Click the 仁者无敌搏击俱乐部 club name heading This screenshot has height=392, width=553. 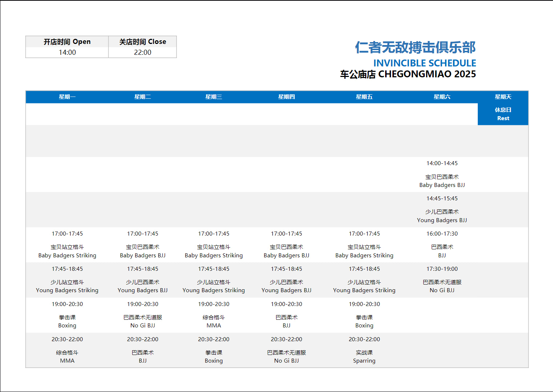tap(415, 48)
